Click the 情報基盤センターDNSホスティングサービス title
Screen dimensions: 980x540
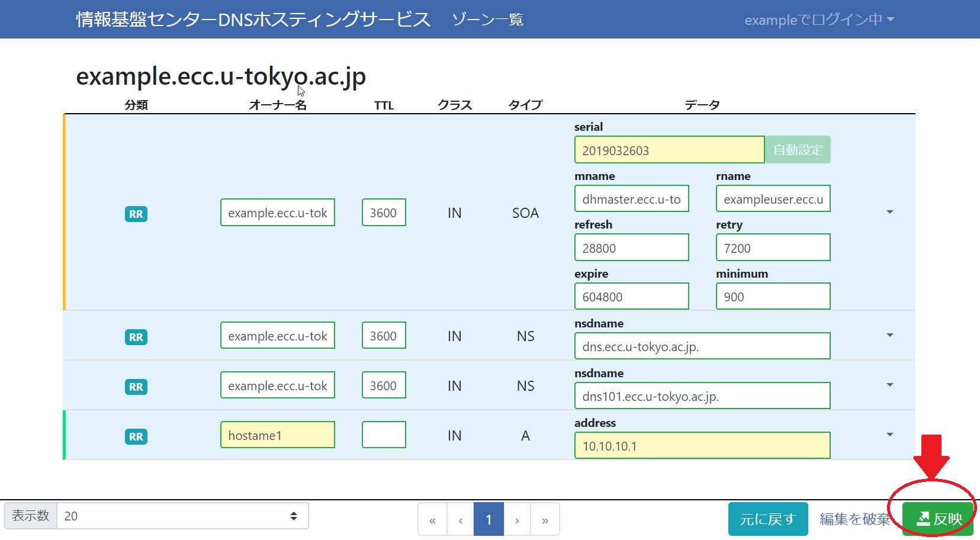[253, 20]
